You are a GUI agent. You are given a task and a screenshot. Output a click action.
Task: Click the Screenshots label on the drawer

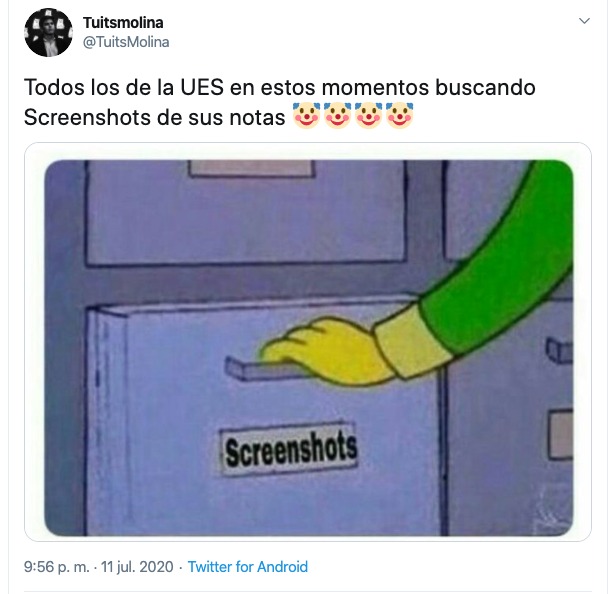coord(290,449)
